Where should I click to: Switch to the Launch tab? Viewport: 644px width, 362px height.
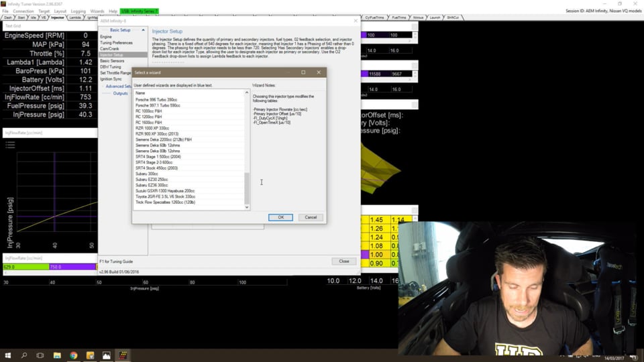coord(435,17)
